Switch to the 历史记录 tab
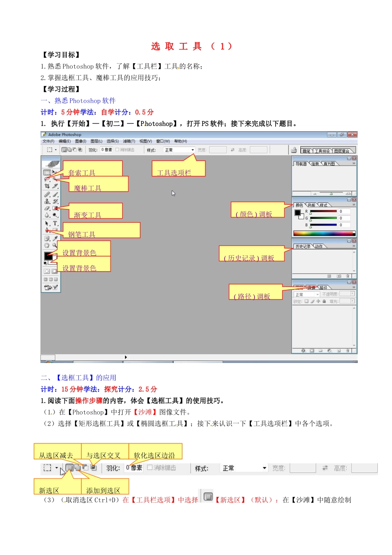The image size is (392, 555). tap(303, 247)
